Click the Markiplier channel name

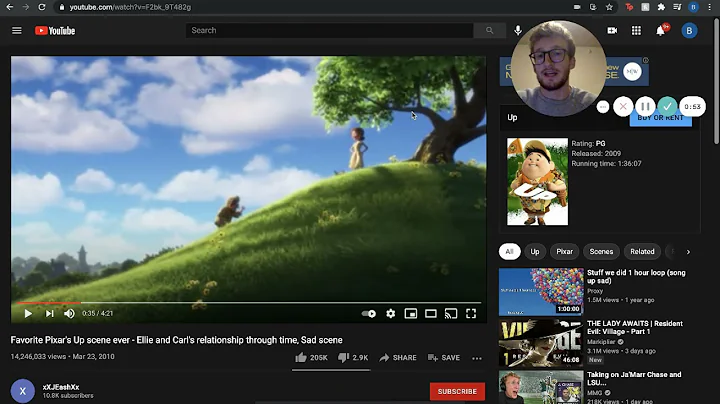(601, 342)
